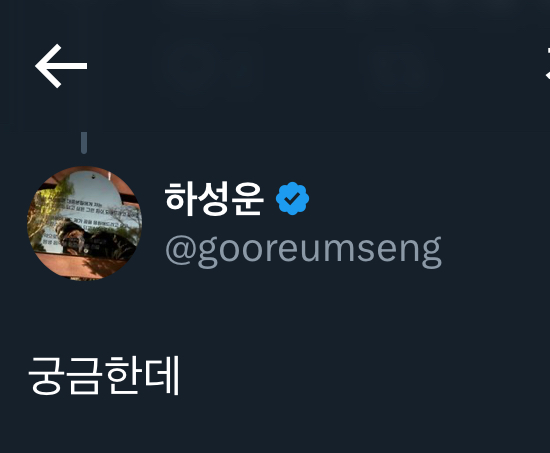Click the empty header bar center
The height and width of the screenshot is (453, 550).
click(x=298, y=66)
